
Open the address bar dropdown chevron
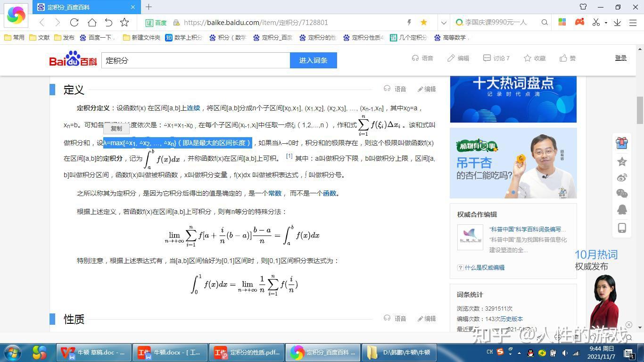click(x=444, y=22)
